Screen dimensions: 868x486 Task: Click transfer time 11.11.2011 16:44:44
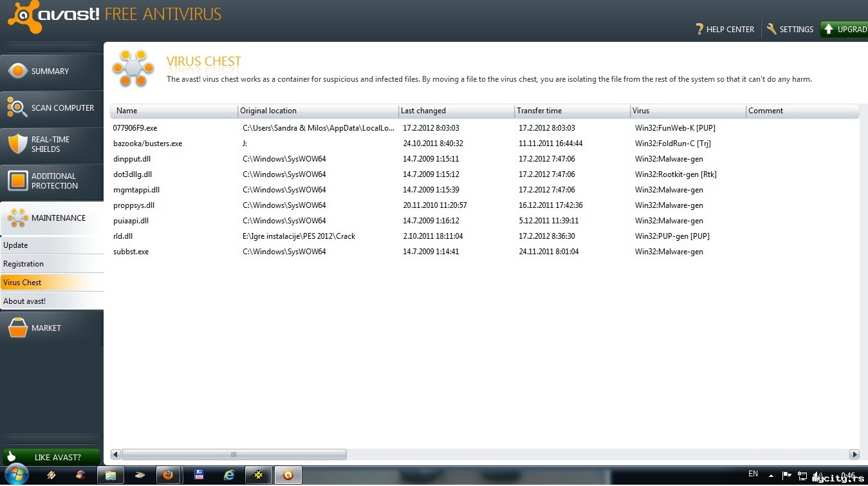point(551,144)
